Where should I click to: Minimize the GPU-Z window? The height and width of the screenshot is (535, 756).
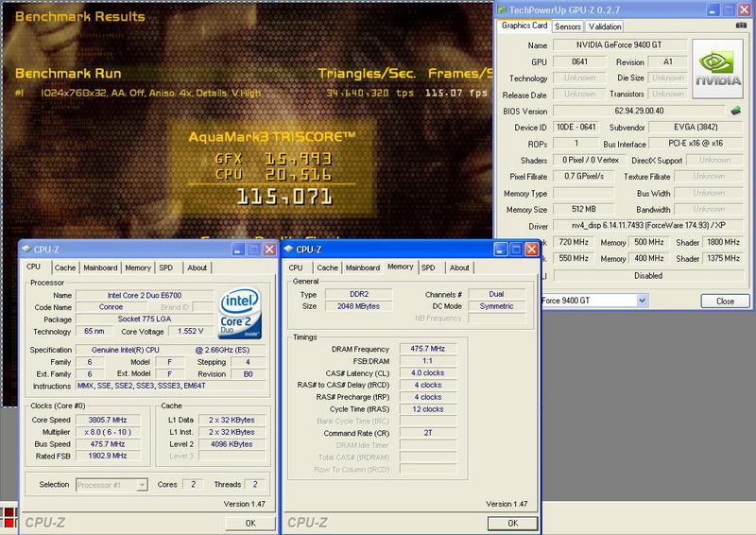[713, 9]
